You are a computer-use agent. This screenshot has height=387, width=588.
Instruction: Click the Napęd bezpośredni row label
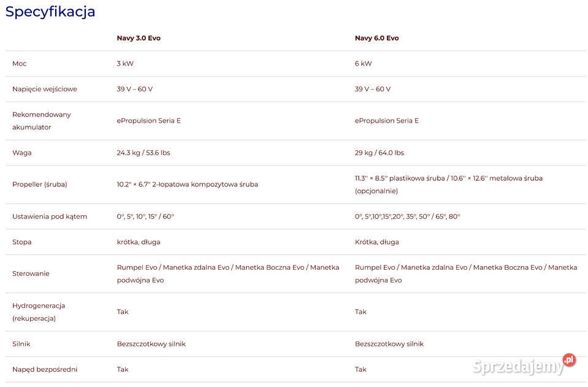(45, 369)
